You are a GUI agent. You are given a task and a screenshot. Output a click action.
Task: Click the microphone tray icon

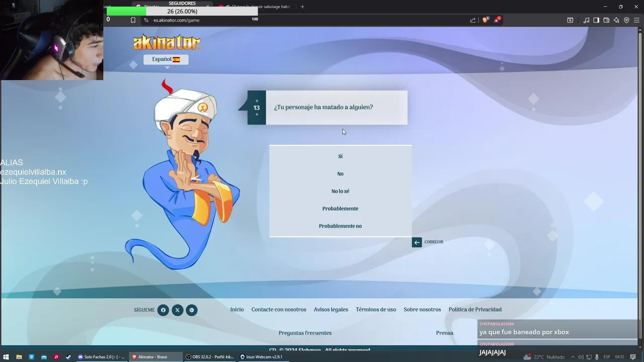click(x=597, y=357)
